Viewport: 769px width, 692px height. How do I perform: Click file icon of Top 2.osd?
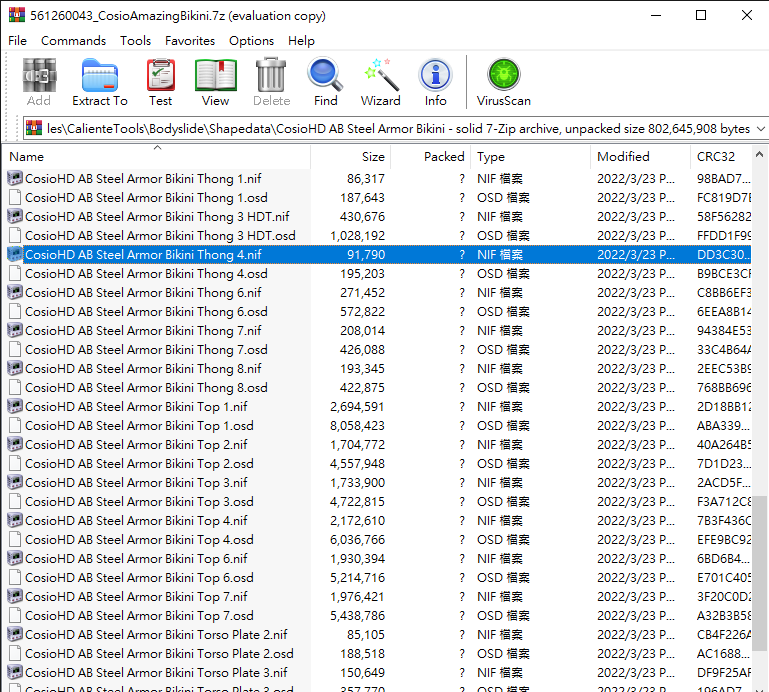click(15, 463)
